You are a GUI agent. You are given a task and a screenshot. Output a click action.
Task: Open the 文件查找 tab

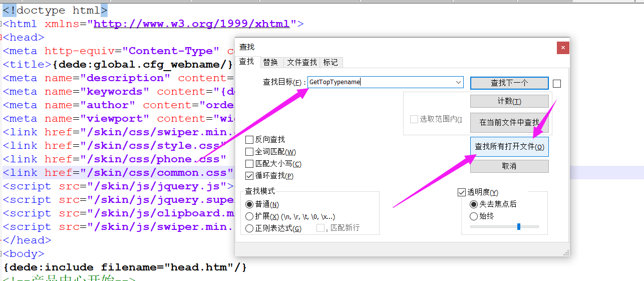tap(302, 62)
